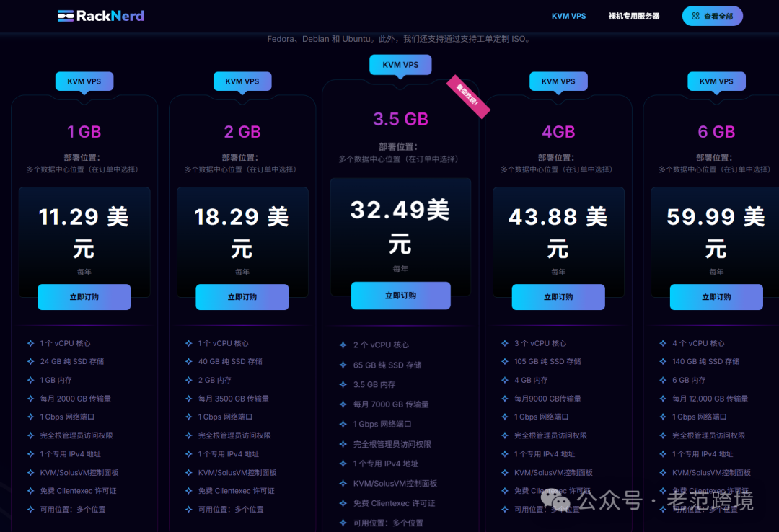Click the "每月 12,000 GB 传输量" feature text
Viewport: 779px width, 532px height.
710,399
